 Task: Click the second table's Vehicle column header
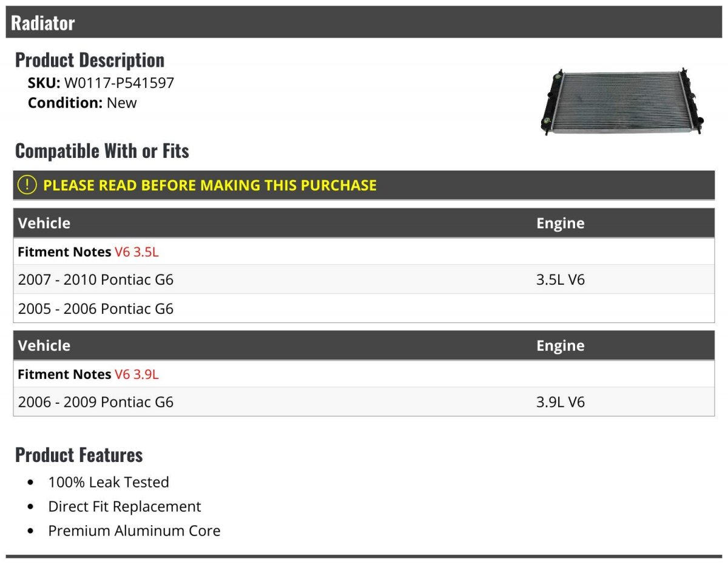44,346
